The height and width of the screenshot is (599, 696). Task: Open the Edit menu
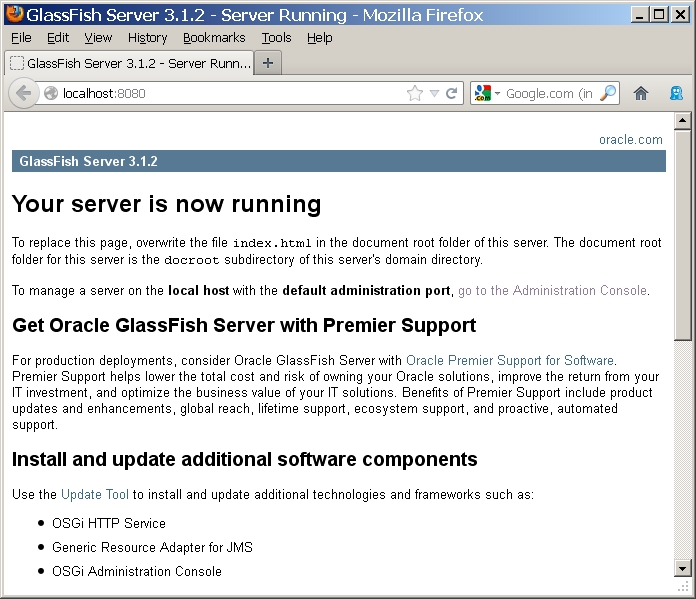point(58,38)
